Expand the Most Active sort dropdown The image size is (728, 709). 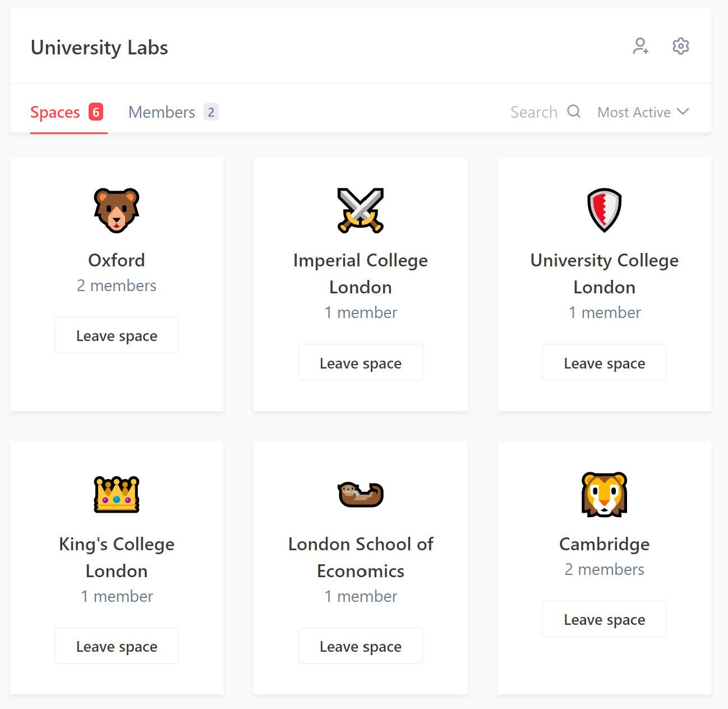click(x=643, y=112)
